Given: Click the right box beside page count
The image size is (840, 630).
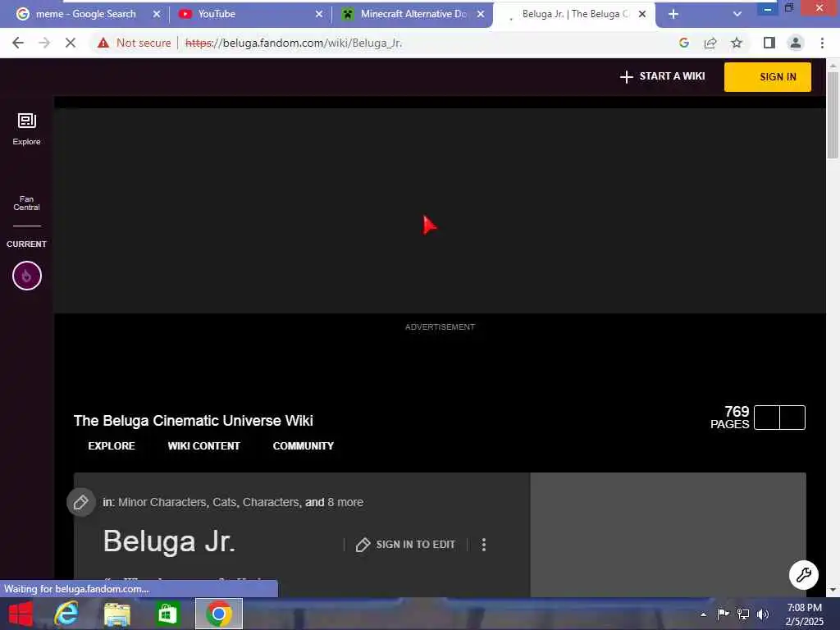Looking at the screenshot, I should (792, 418).
